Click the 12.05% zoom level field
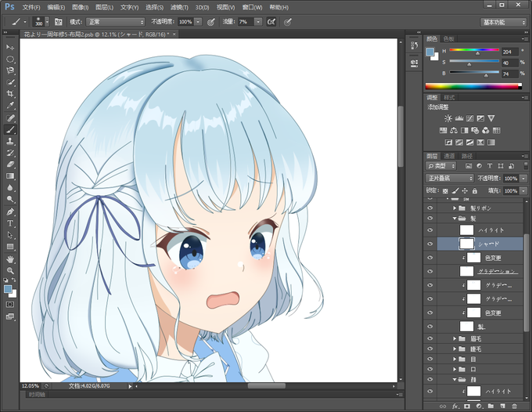The width and height of the screenshot is (532, 412). (x=31, y=386)
